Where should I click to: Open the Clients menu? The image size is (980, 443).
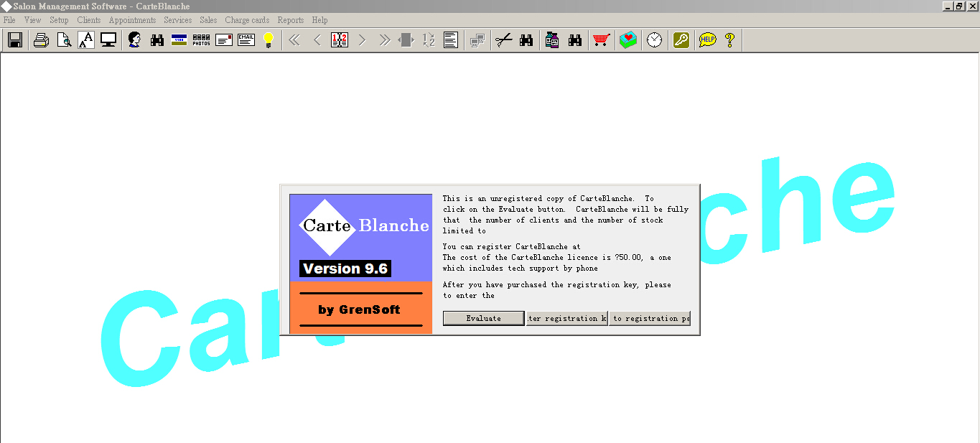pyautogui.click(x=89, y=20)
